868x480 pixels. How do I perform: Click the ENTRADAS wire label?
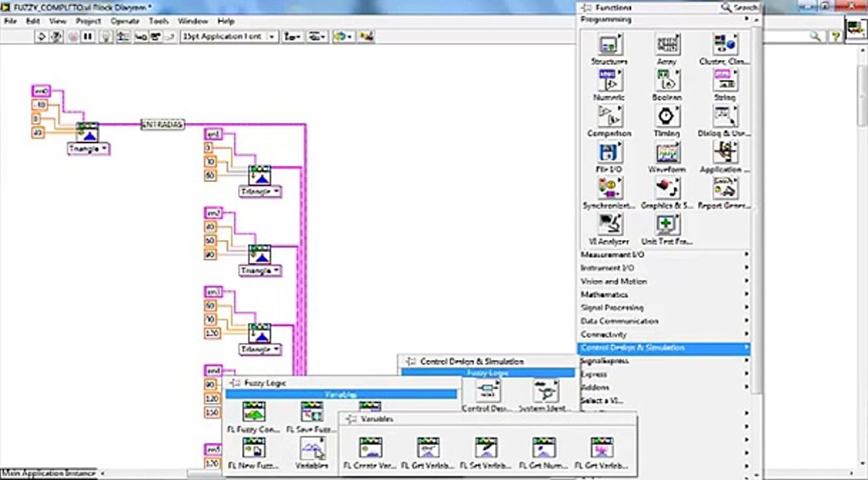click(x=163, y=124)
